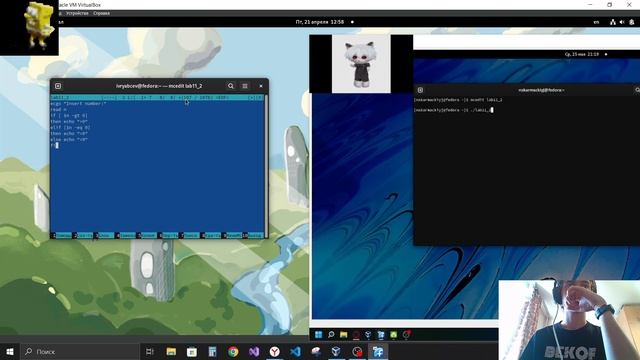Switch to VirtualBox cube icon on the taskbar

coord(336,351)
